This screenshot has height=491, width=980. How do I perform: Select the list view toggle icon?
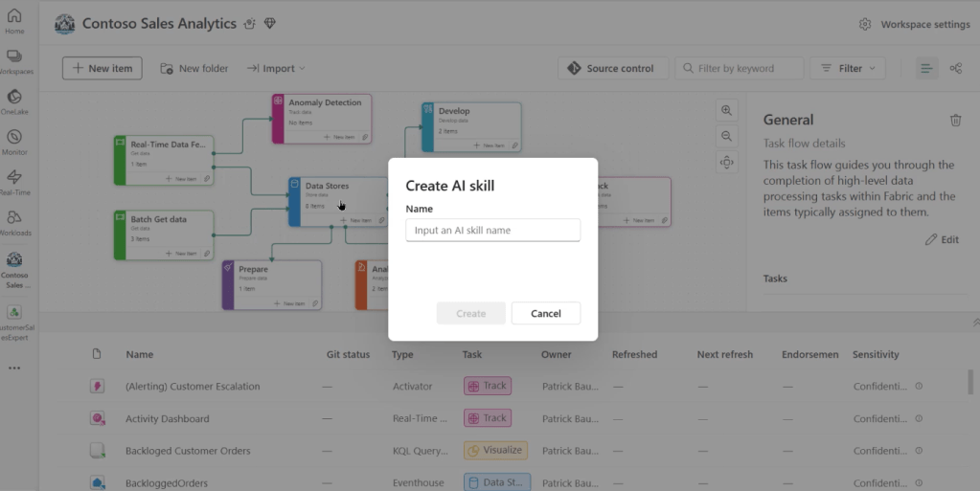(x=926, y=68)
